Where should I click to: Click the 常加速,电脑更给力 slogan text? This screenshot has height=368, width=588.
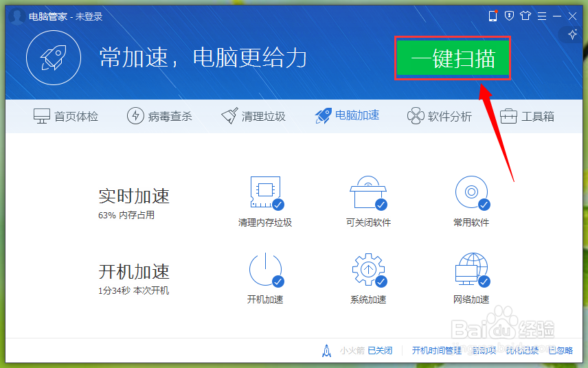point(203,58)
